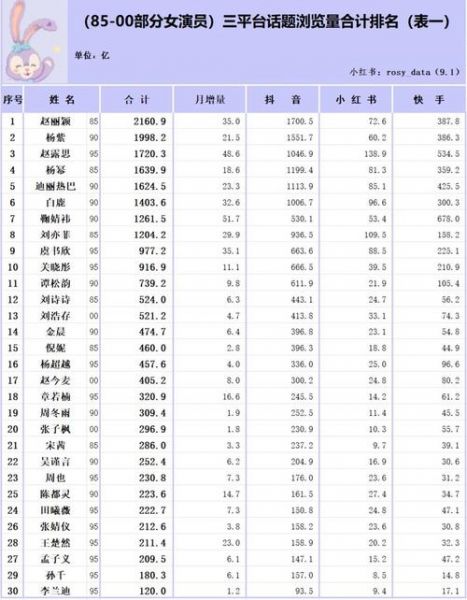Click the name 刘亦菲 in row 8
467x600 pixels.
click(x=56, y=235)
